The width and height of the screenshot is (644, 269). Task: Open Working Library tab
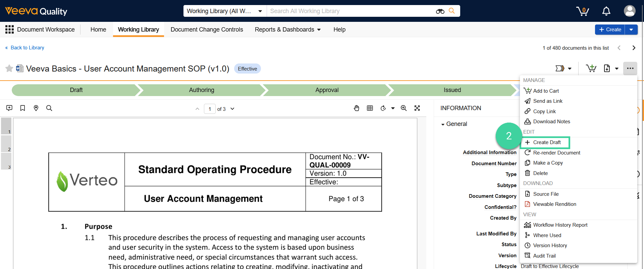point(139,30)
